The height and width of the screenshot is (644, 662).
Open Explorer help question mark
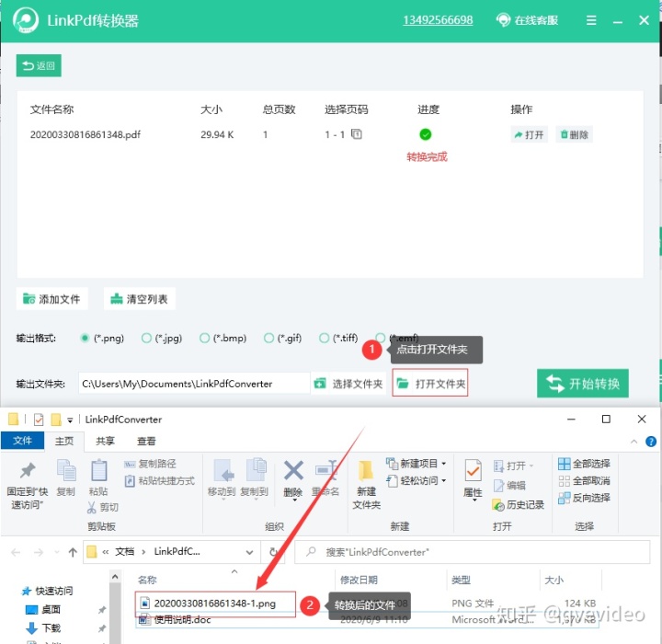651,442
